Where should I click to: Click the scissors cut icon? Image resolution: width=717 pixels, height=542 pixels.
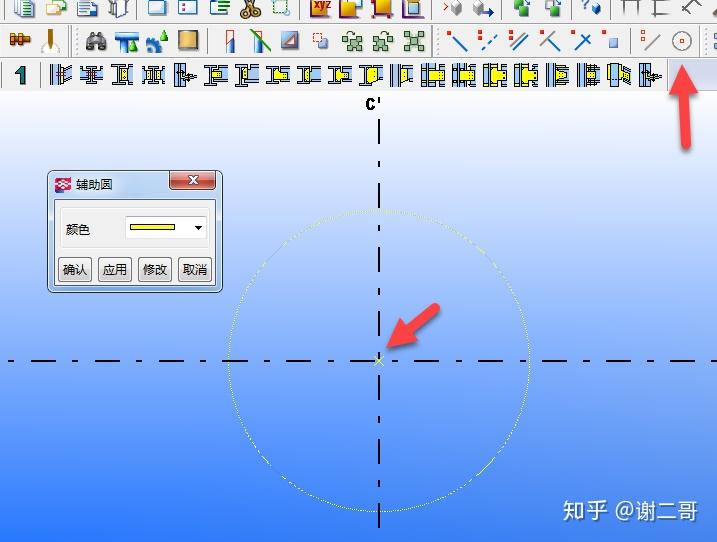[x=250, y=9]
